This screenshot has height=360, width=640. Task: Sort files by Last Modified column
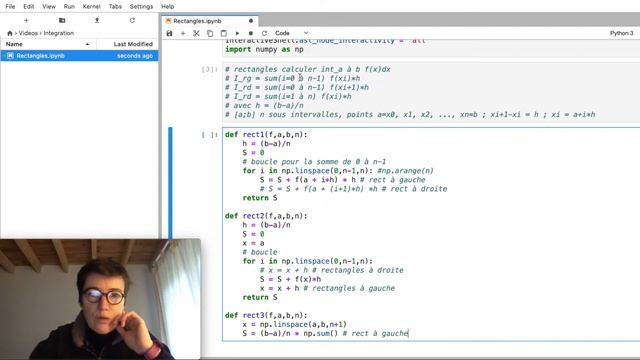click(128, 44)
